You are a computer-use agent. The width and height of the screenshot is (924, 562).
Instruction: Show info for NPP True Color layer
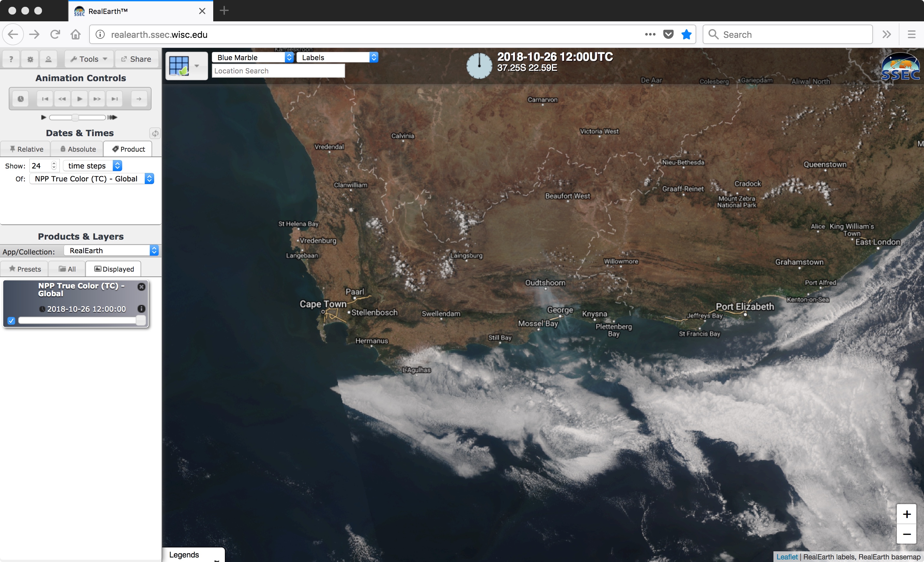click(142, 308)
